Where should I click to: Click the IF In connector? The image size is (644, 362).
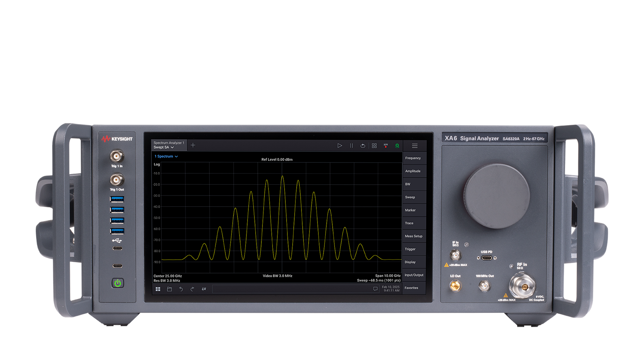click(455, 255)
